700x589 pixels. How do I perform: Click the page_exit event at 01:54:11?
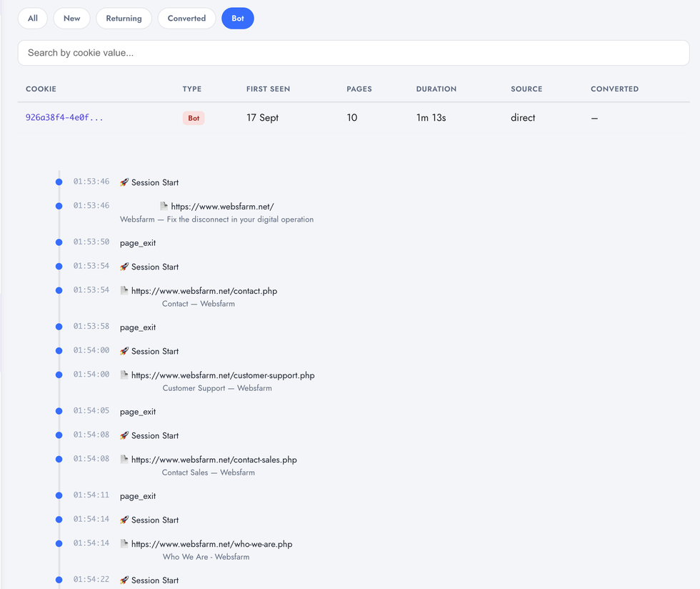click(137, 497)
